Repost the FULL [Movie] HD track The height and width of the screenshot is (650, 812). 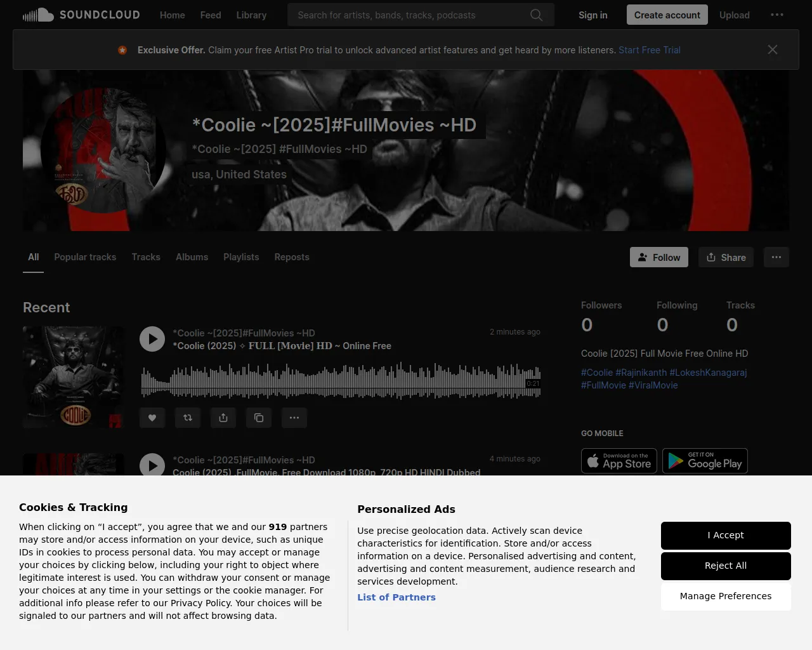click(x=188, y=418)
